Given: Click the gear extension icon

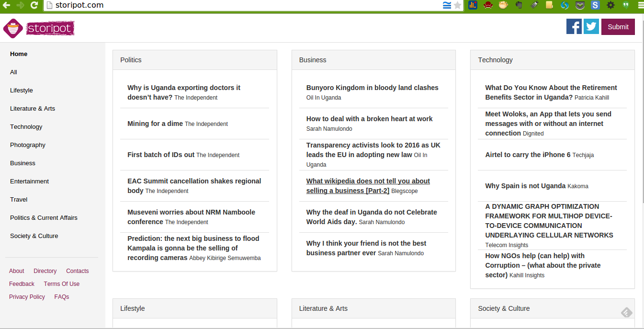Looking at the screenshot, I should click(610, 5).
